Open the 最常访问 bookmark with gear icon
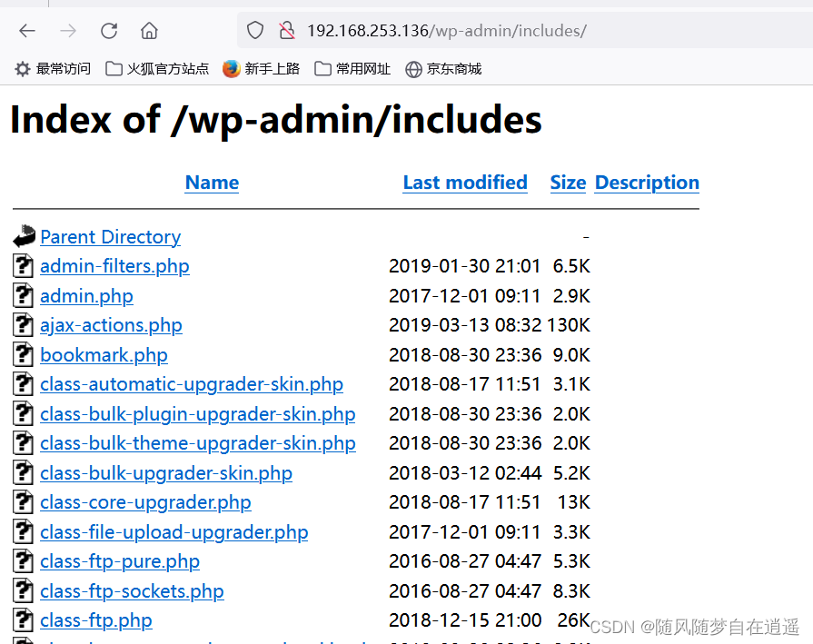The width and height of the screenshot is (813, 644). click(x=53, y=69)
